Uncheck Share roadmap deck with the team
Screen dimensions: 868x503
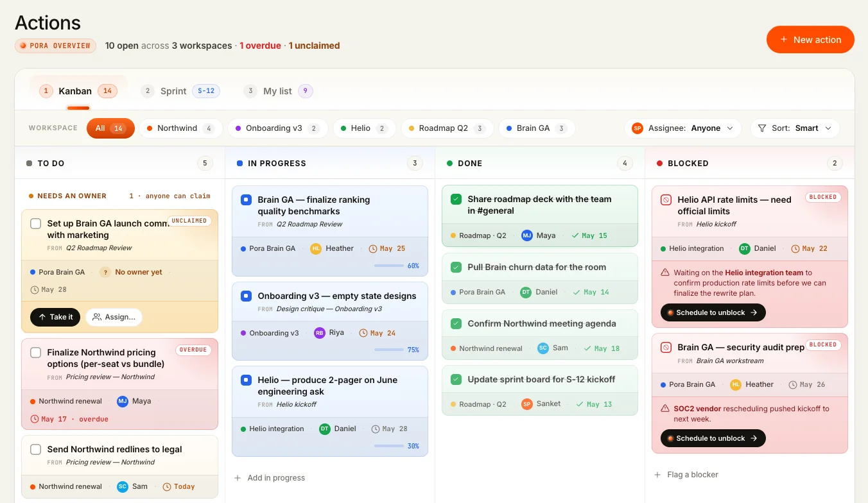456,200
